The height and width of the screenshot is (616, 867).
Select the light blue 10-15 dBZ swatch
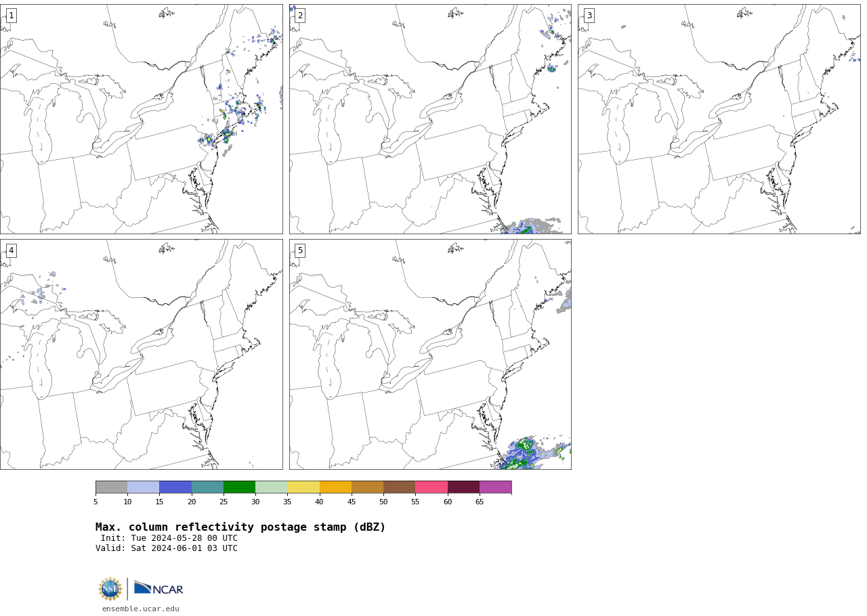pyautogui.click(x=143, y=487)
